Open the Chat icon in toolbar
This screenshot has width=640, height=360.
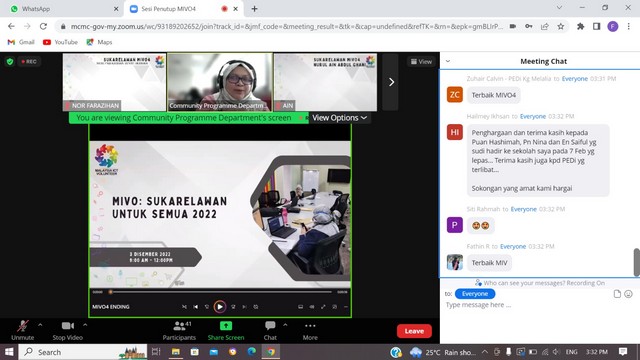(x=270, y=326)
